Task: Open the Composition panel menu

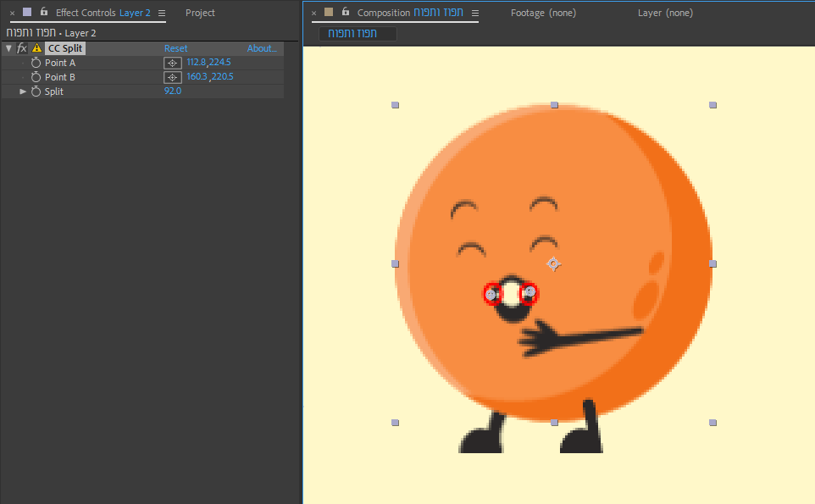Action: (475, 13)
